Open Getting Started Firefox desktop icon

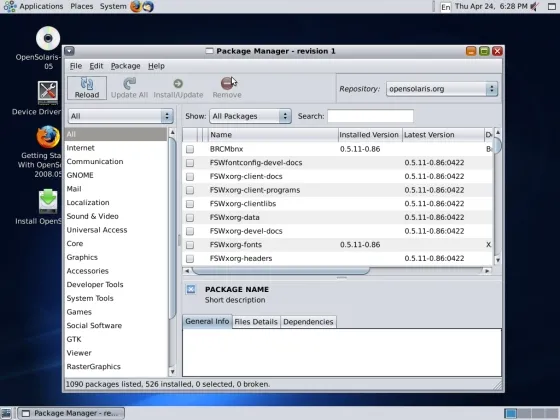[x=48, y=137]
